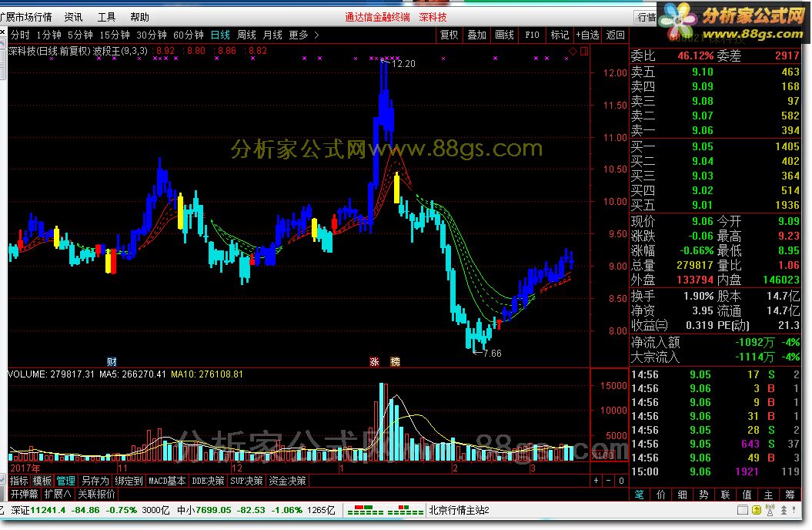
Task: Switch to the 价 tab in the right panel
Action: (661, 495)
